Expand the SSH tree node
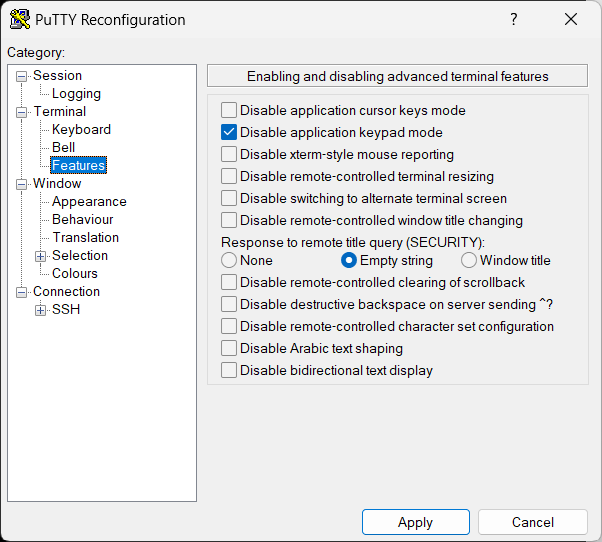Image resolution: width=602 pixels, height=542 pixels. pos(40,310)
